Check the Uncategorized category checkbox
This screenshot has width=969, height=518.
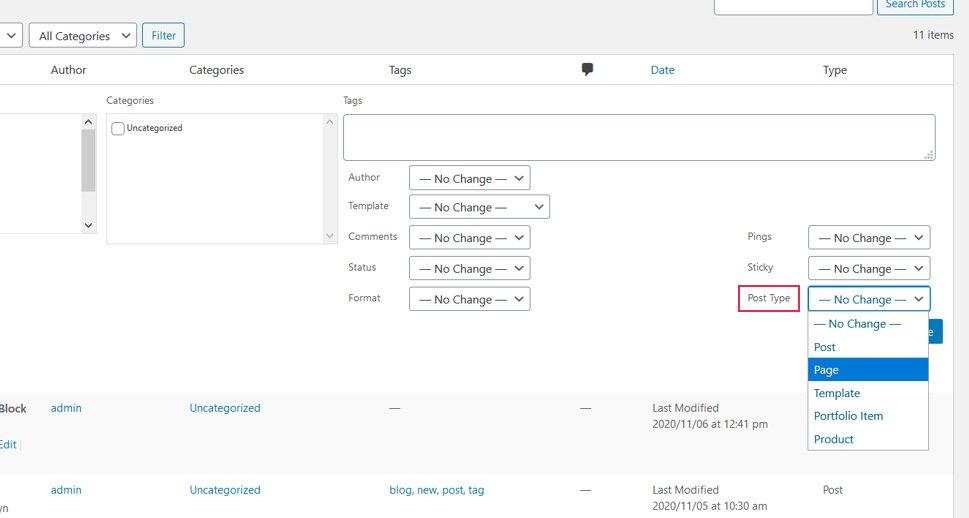pos(118,128)
